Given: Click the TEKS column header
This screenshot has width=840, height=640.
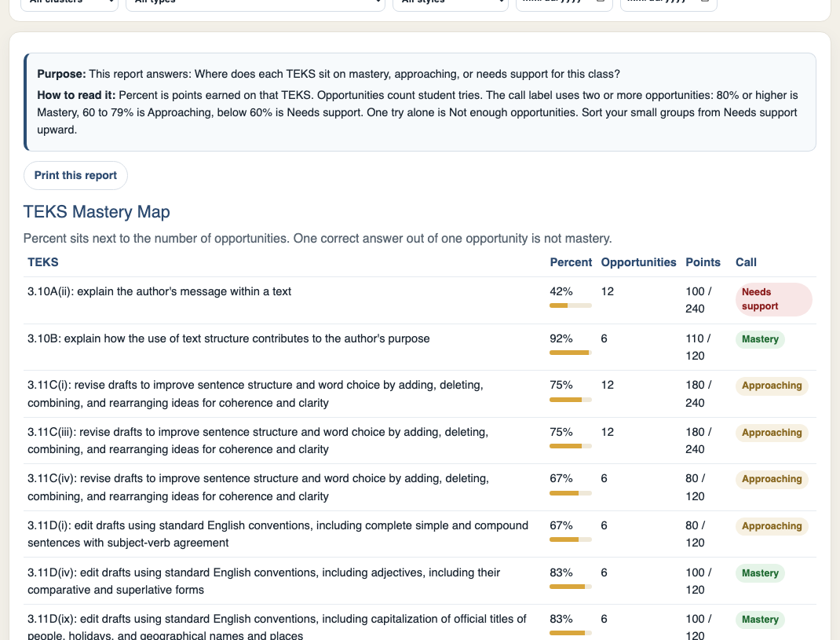Looking at the screenshot, I should (43, 262).
